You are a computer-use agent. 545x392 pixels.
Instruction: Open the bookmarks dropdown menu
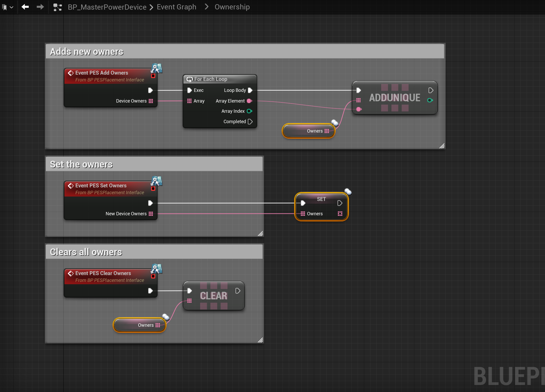click(7, 7)
